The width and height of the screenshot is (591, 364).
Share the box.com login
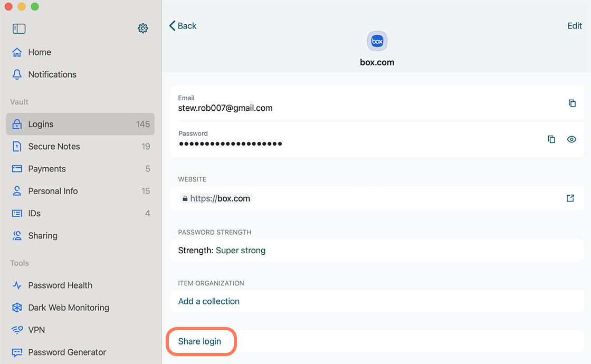click(200, 341)
